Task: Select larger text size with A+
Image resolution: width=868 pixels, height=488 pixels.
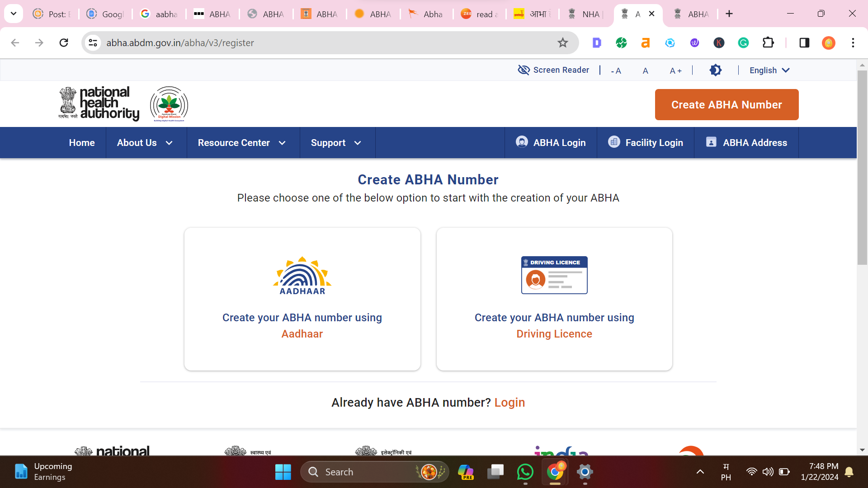Action: (x=675, y=70)
